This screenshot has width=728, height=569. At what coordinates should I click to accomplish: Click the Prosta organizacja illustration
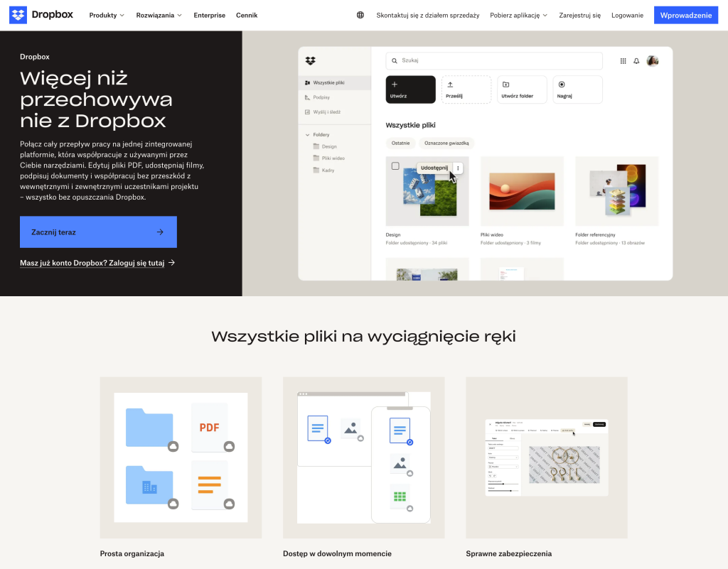coord(181,457)
